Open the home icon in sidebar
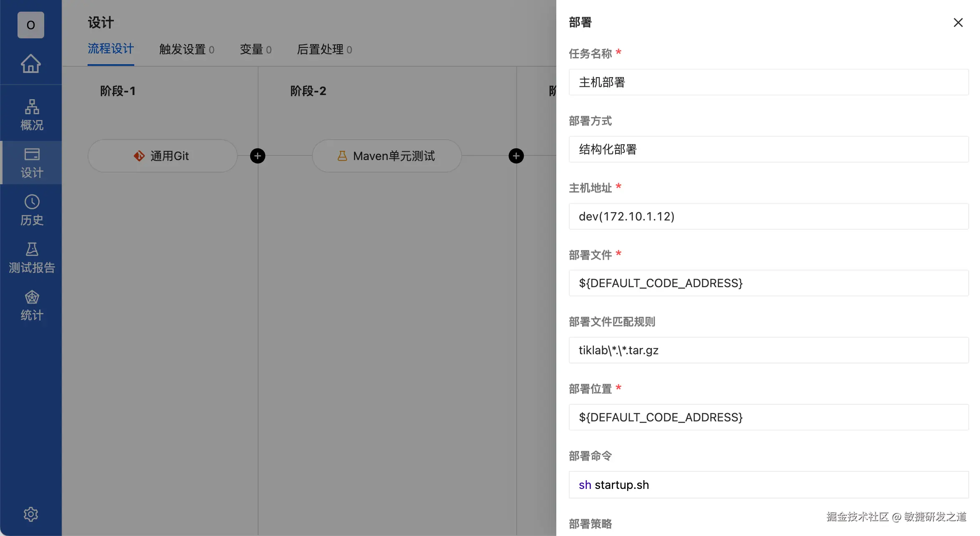Viewport: 980px width, 536px height. tap(31, 63)
